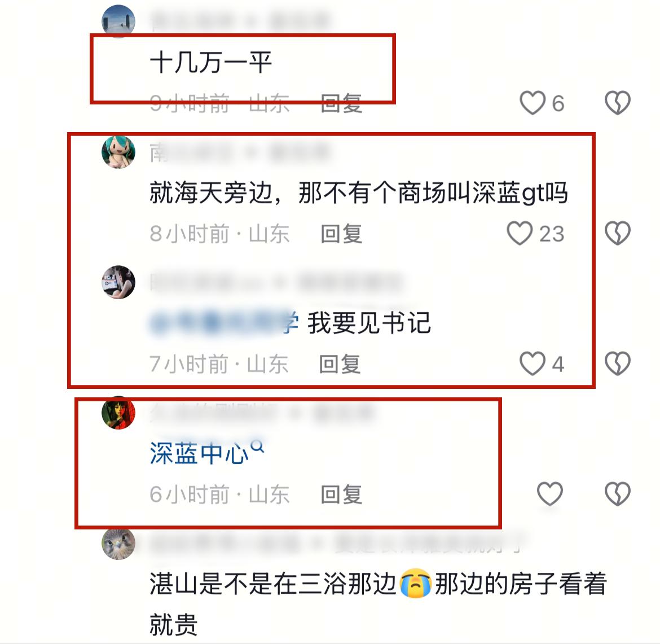This screenshot has height=644, width=660.
Task: Reply to the 8小时前 comment
Action: tap(341, 233)
